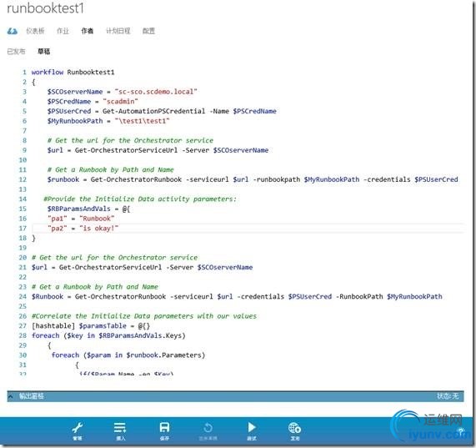Click the "sc-sco.scdemo.local" string on line 3
Viewport: 476px width, 448px height.
(156, 92)
